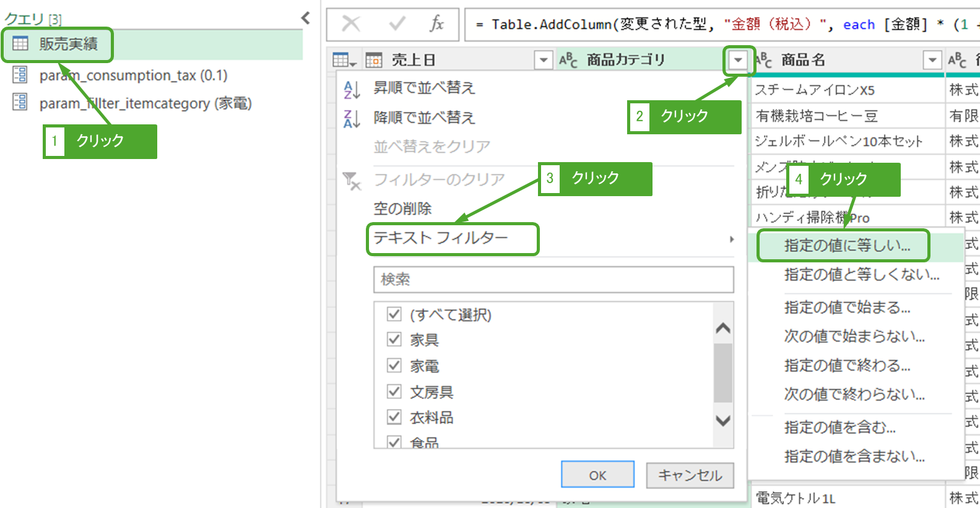Collapse the queries pane with the chevron
The image size is (980, 508).
coord(305,18)
